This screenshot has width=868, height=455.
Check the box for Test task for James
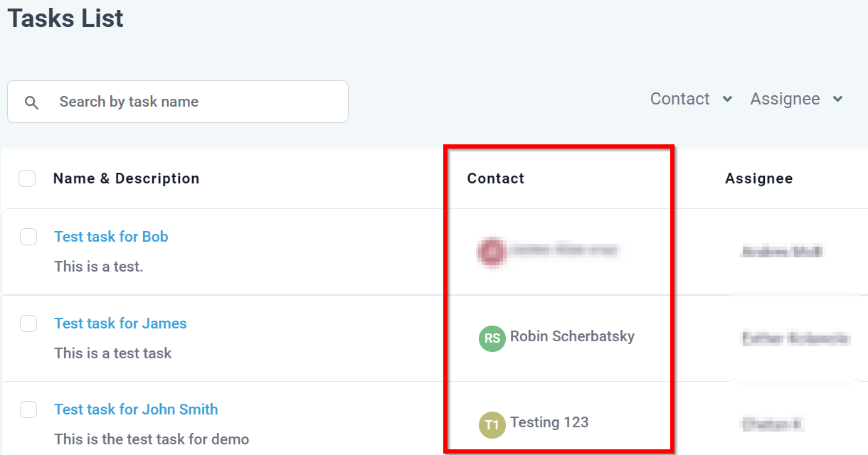click(x=28, y=323)
